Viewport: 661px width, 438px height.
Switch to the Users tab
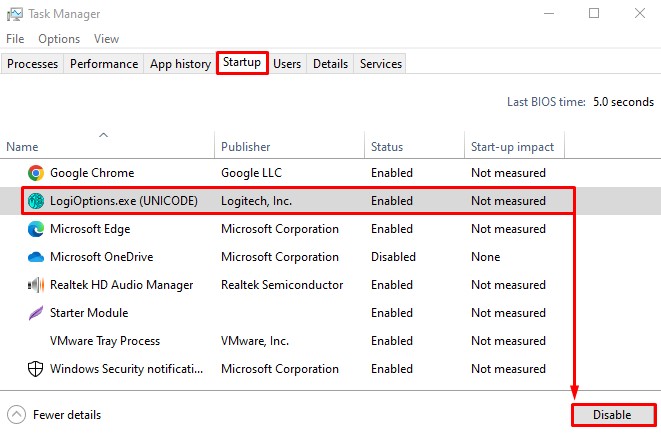click(x=287, y=64)
